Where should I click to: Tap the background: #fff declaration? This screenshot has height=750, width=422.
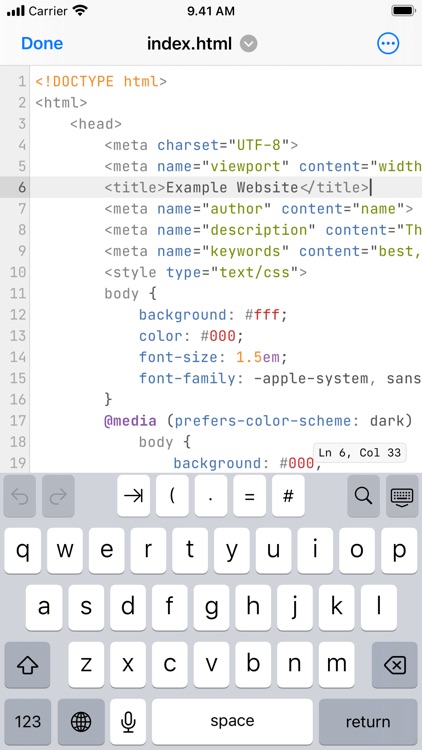pos(213,315)
